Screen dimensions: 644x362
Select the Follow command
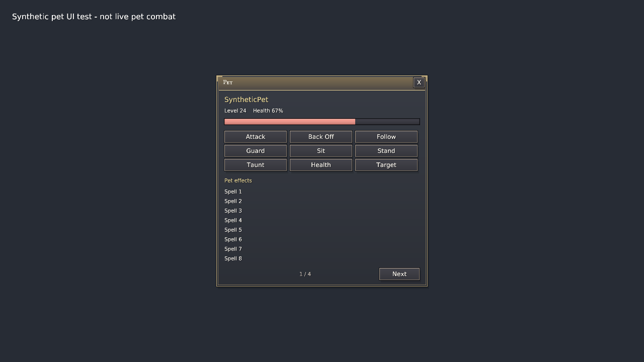click(386, 137)
